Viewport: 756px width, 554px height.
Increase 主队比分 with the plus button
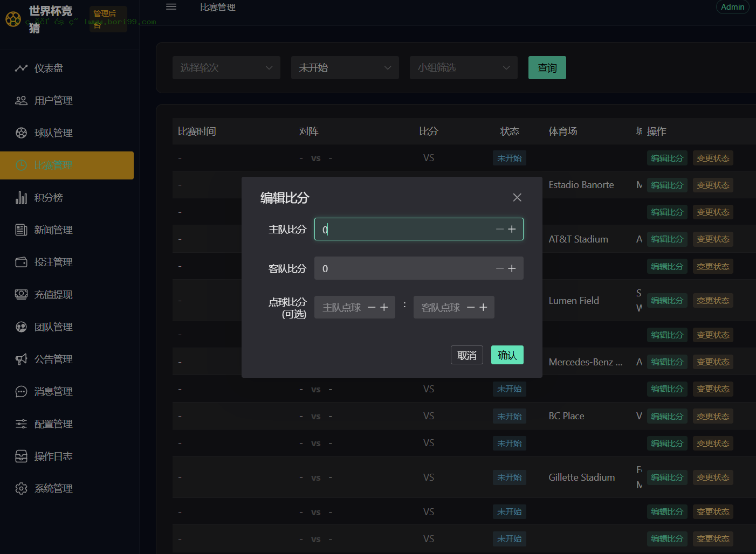coord(512,229)
